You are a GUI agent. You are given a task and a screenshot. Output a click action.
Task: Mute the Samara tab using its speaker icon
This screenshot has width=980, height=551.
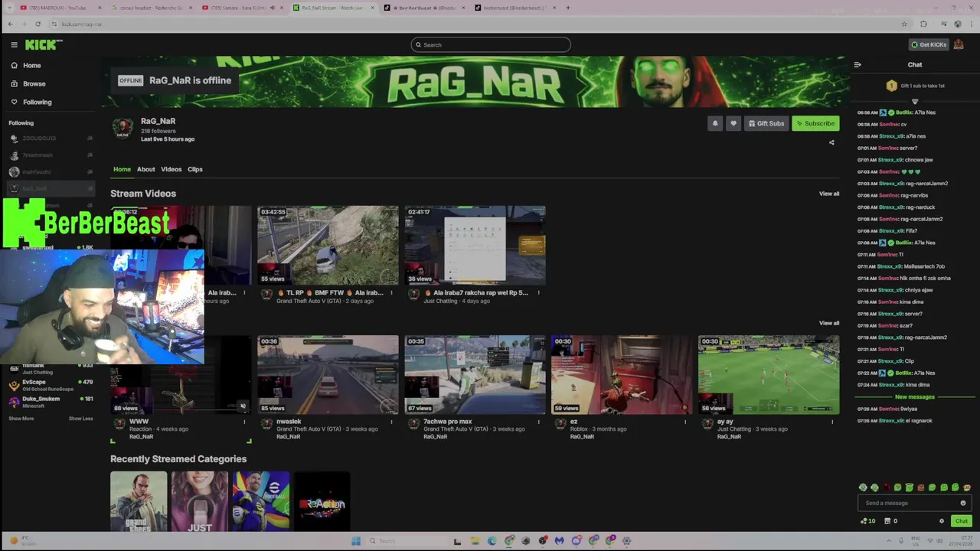pos(273,8)
